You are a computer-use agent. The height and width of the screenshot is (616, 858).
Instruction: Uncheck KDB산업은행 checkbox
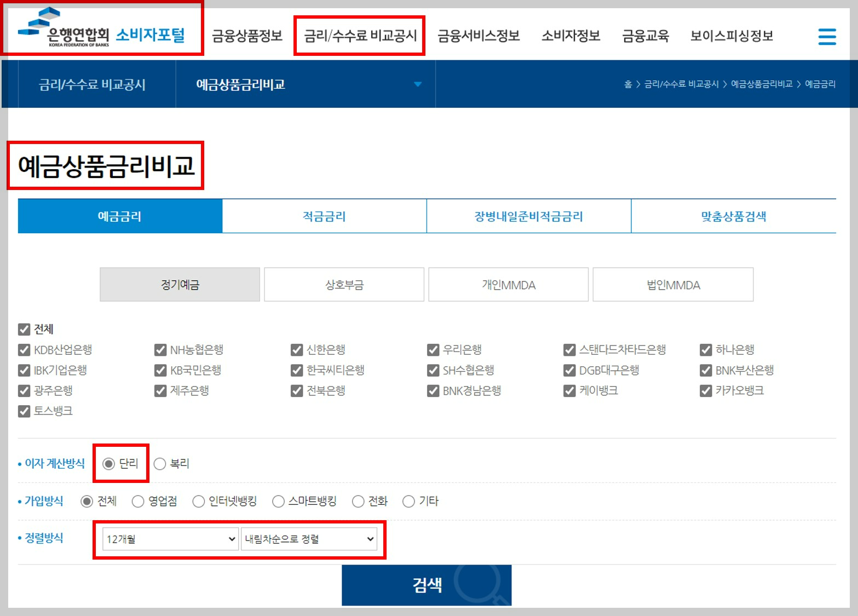[24, 350]
